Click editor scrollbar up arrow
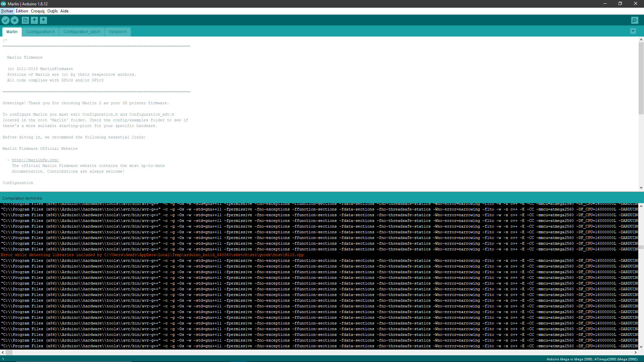The height and width of the screenshot is (362, 644). pos(641,40)
